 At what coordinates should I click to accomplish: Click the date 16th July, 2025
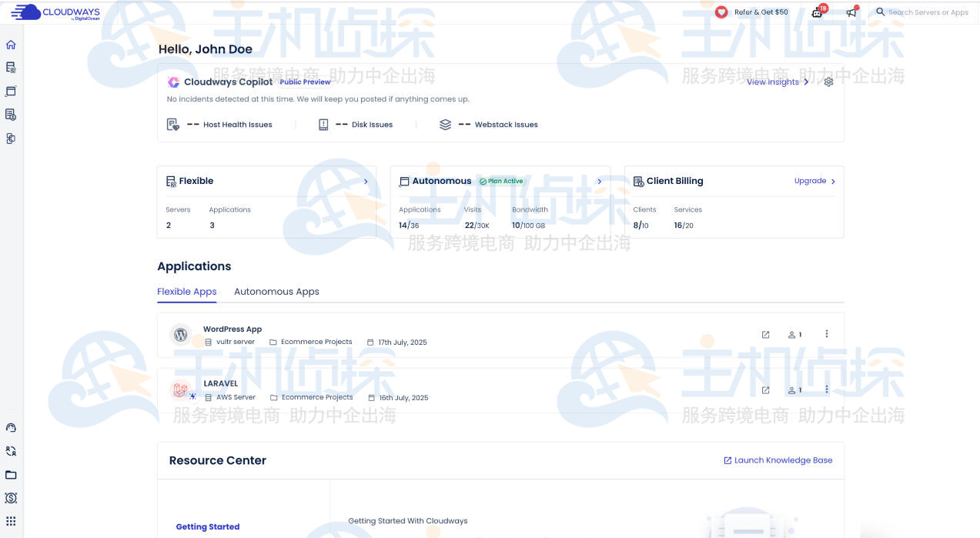(403, 398)
